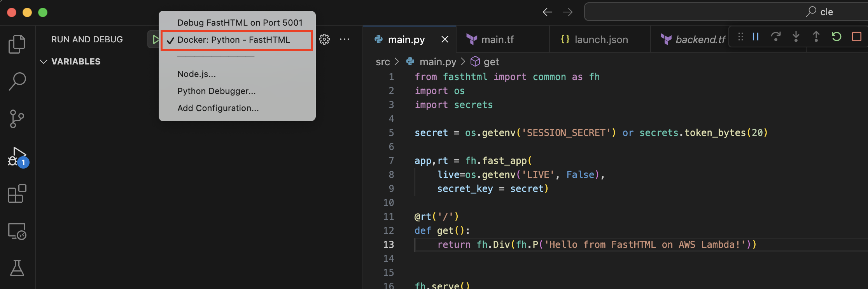This screenshot has width=868, height=289.
Task: Stop the debug session
Action: coord(856,37)
